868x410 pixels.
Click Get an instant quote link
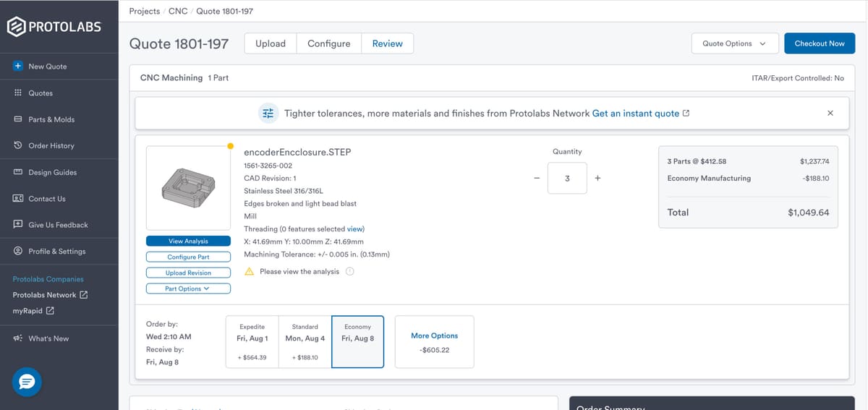(x=640, y=114)
